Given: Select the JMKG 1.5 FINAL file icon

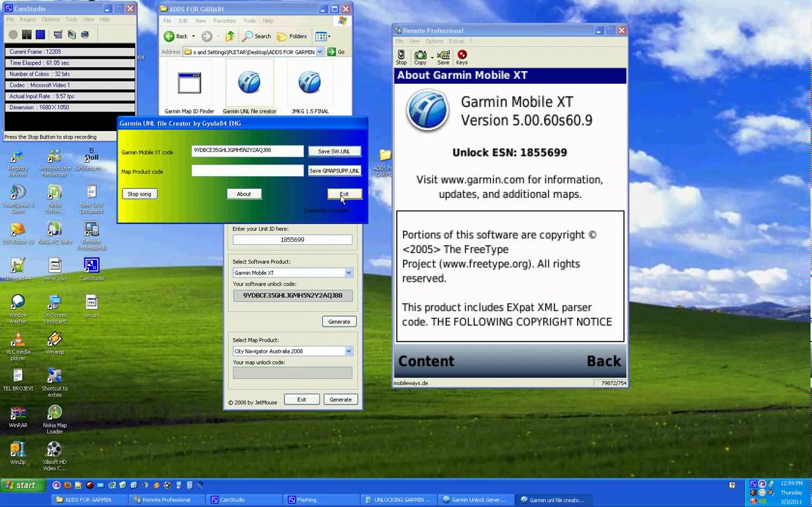Looking at the screenshot, I should tap(310, 88).
